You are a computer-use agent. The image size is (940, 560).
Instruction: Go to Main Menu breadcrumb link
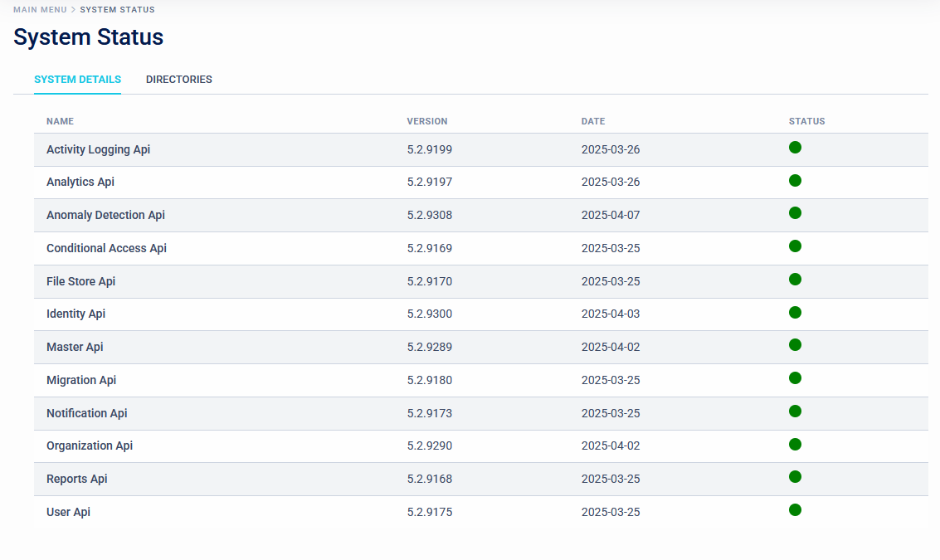(40, 10)
